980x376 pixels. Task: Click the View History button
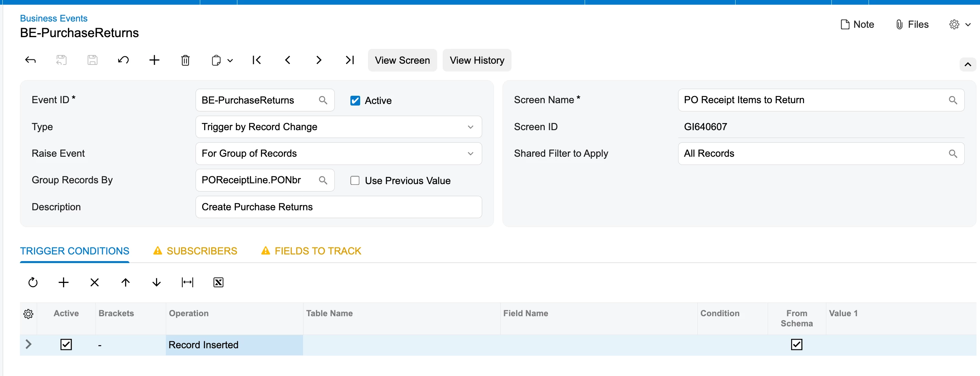[477, 60]
